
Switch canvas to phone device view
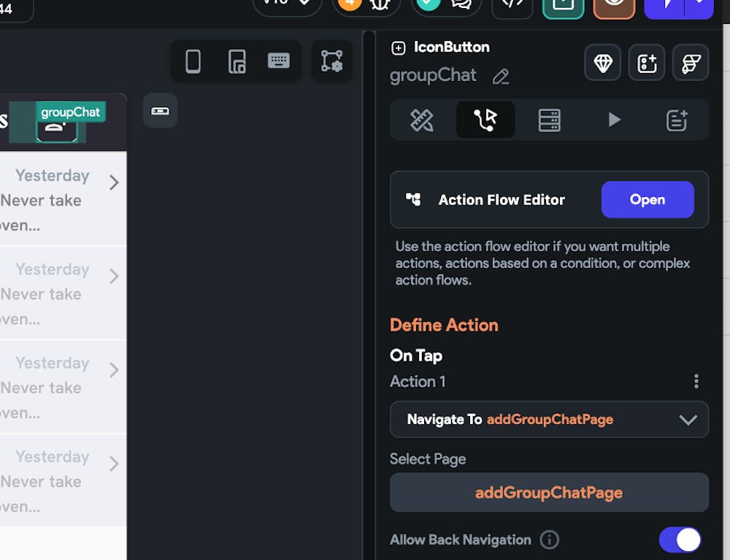click(193, 61)
